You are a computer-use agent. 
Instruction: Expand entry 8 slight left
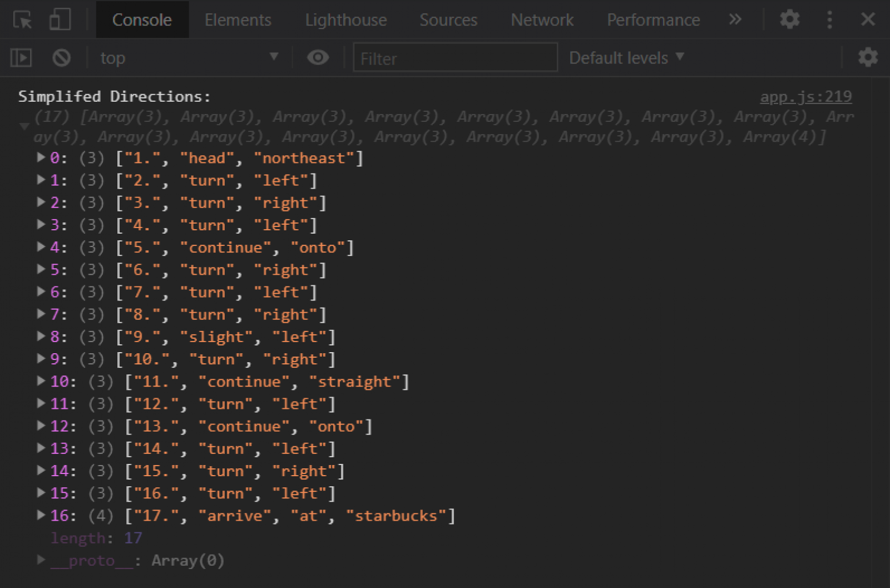pos(41,336)
